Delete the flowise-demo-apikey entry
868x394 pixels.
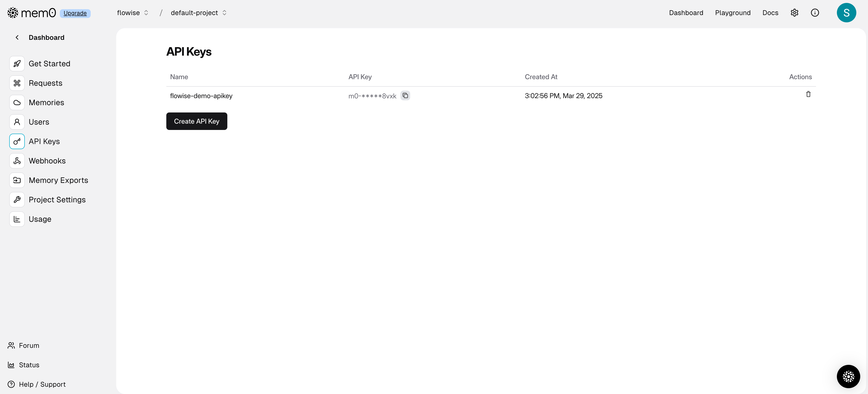click(x=808, y=94)
